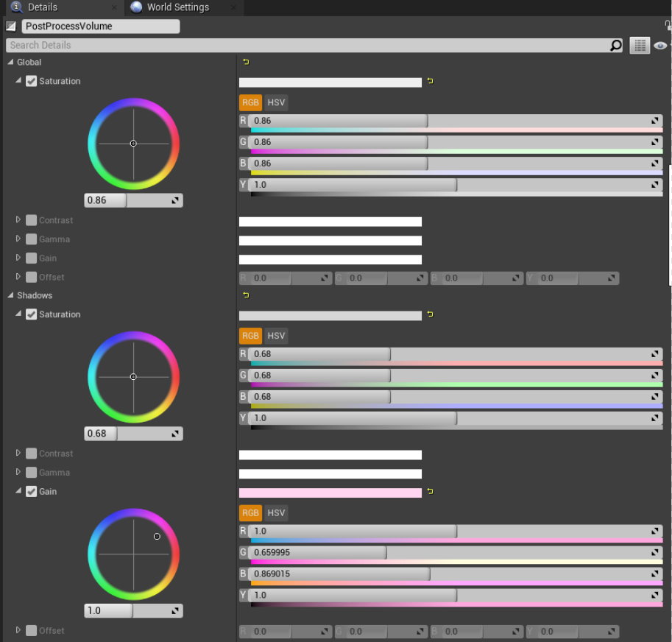Collapse the Shadows Gain property
This screenshot has width=672, height=642.
point(18,491)
